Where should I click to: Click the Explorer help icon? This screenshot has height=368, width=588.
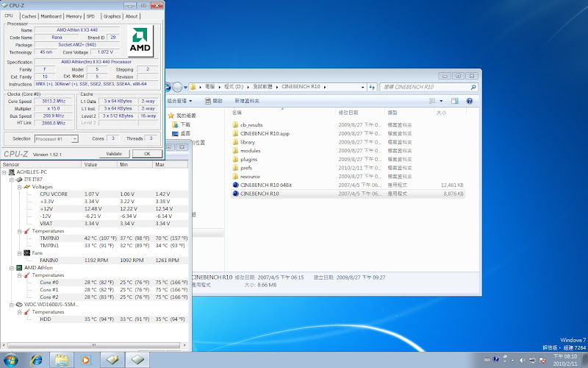469,101
